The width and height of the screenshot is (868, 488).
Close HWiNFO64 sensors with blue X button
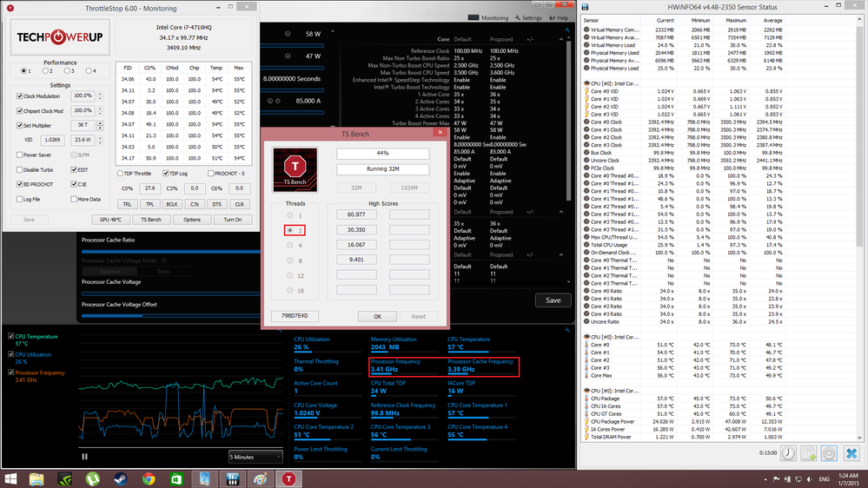pos(851,453)
